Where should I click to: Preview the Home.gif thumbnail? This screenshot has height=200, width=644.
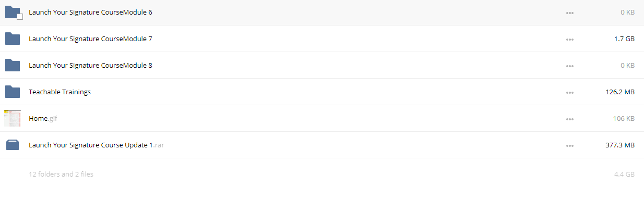(12, 118)
